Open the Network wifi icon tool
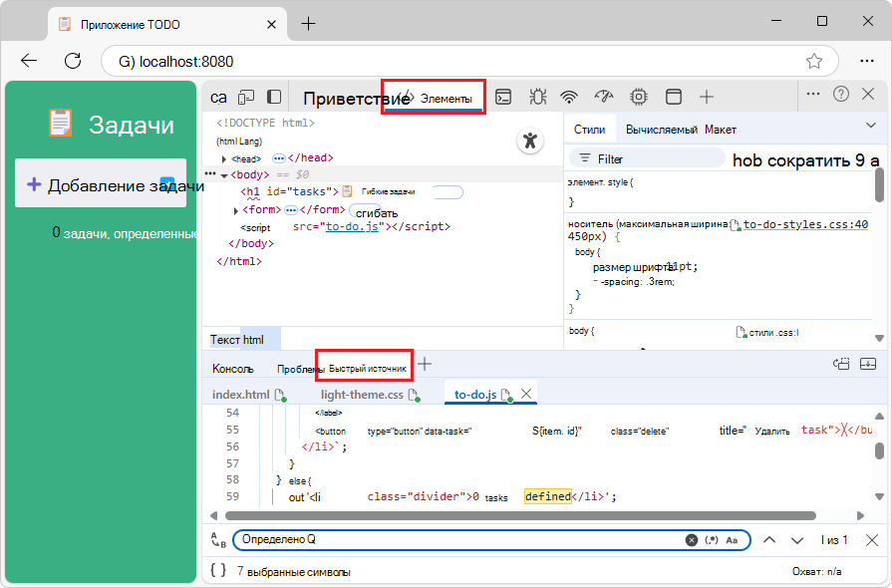Viewport: 892px width, 588px height. [x=569, y=97]
